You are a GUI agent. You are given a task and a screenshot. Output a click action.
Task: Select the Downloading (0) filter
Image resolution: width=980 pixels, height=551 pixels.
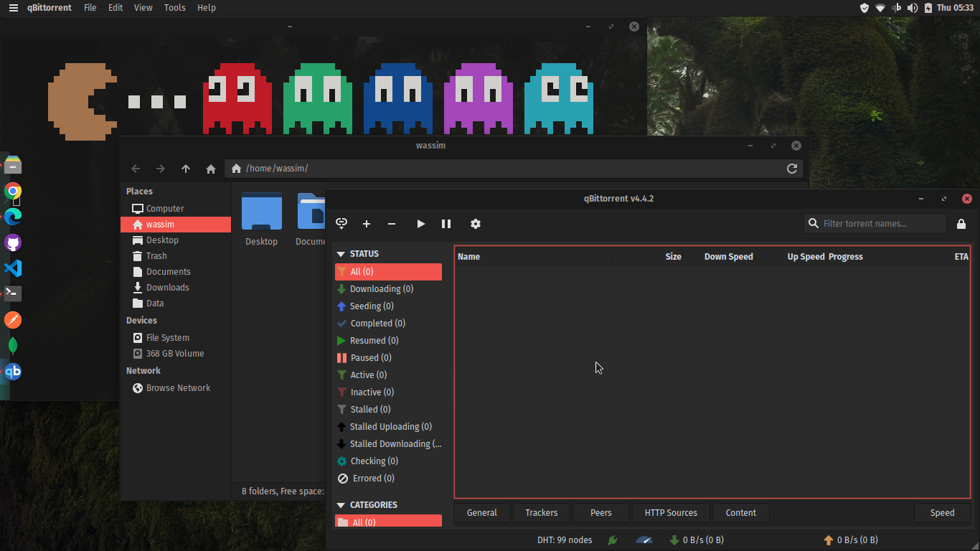click(x=388, y=289)
